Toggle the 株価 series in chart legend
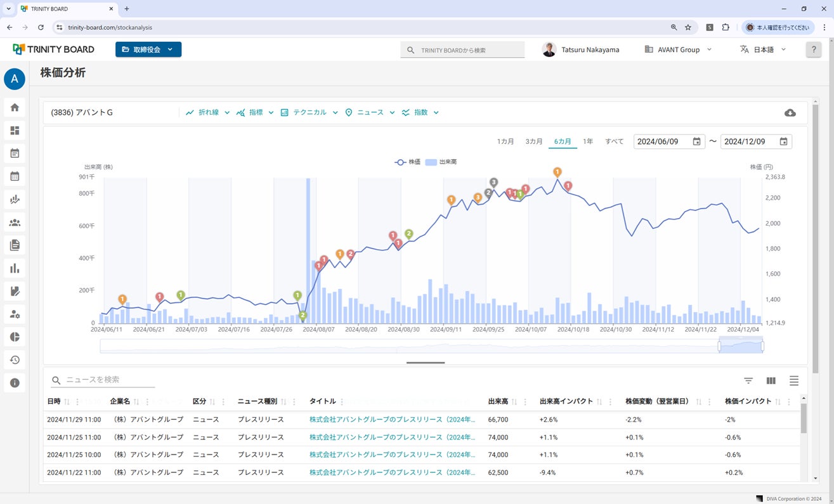 407,162
